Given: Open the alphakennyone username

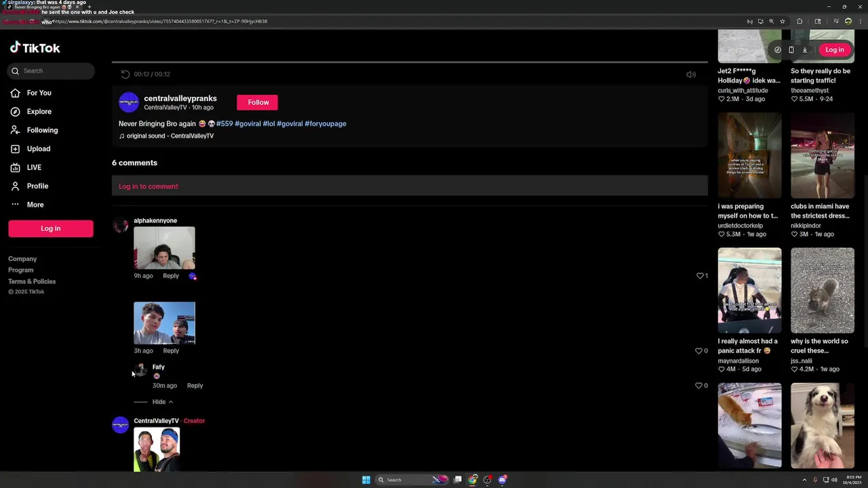Looking at the screenshot, I should (155, 221).
